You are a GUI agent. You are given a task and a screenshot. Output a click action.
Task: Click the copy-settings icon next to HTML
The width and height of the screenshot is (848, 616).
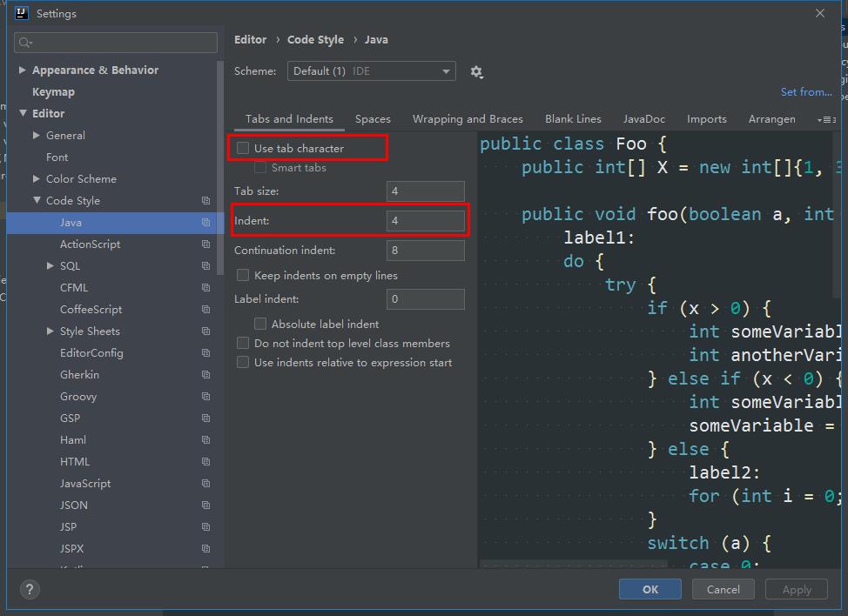(206, 461)
